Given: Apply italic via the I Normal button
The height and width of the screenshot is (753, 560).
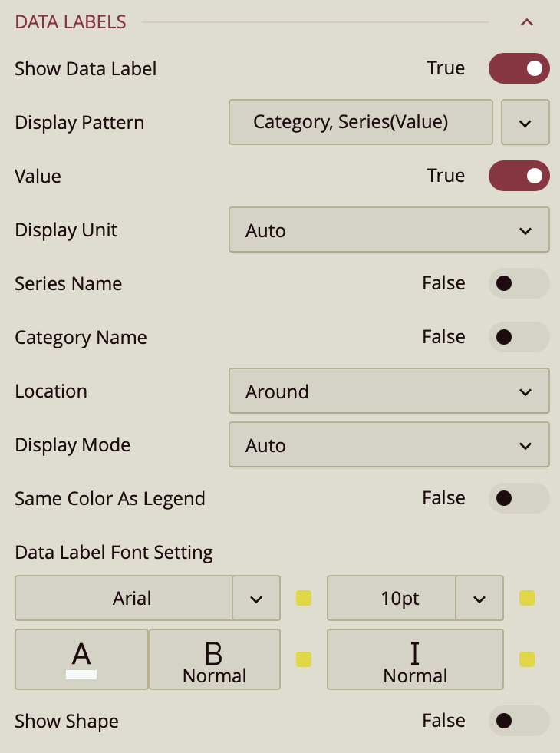Looking at the screenshot, I should tap(415, 659).
